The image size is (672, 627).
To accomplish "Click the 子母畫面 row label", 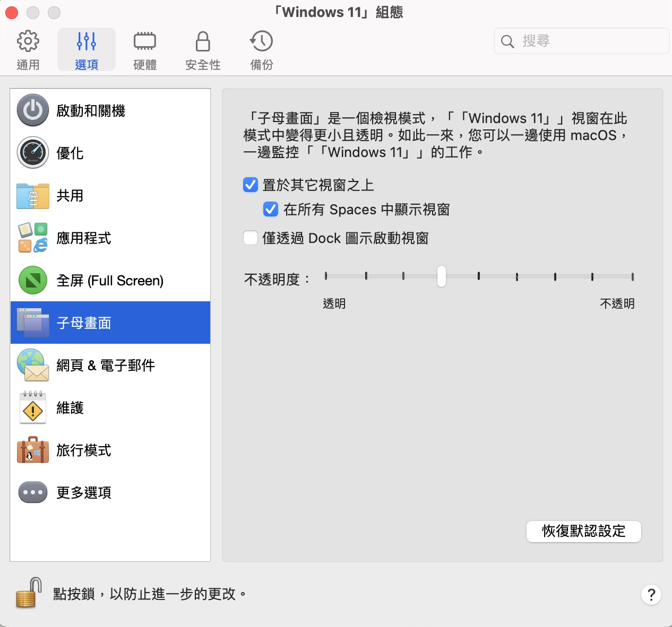I will (84, 323).
